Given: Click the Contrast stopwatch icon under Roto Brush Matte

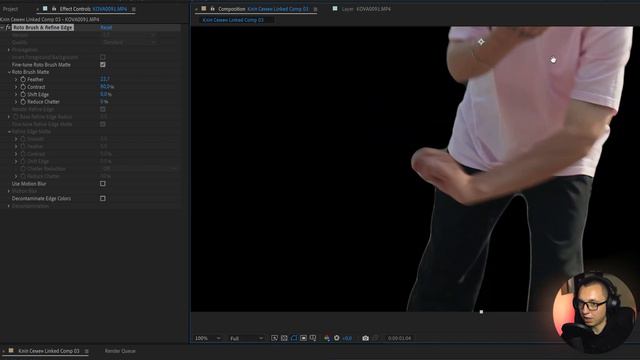Looking at the screenshot, I should click(23, 87).
